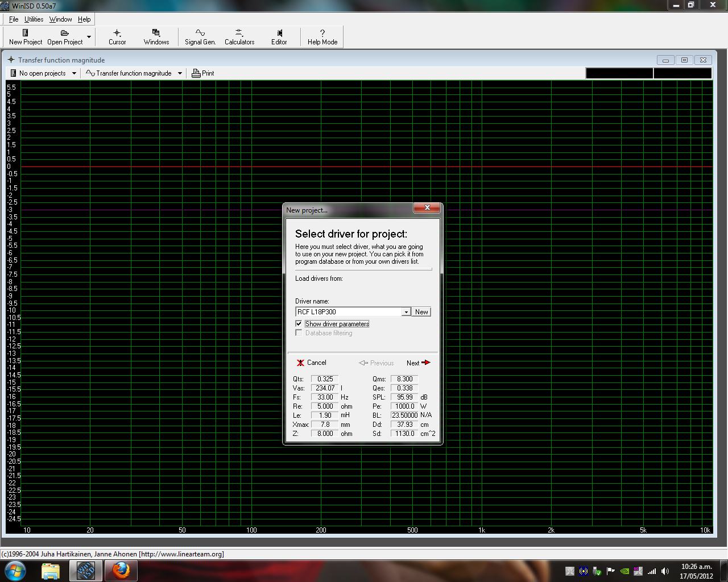Launch Firefox from the taskbar
Screen dimensions: 728x582
[x=121, y=570]
